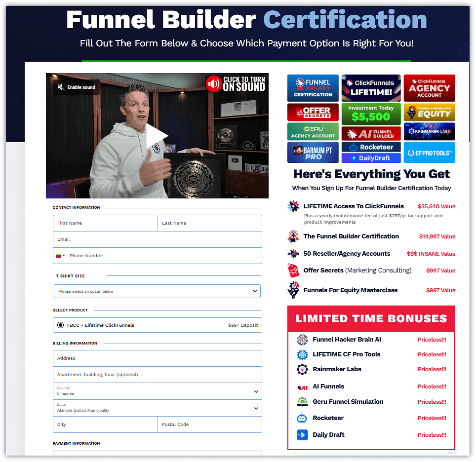Click the Offer Secrets megaphone icon
Viewport: 476px width, 462px height.
[293, 270]
